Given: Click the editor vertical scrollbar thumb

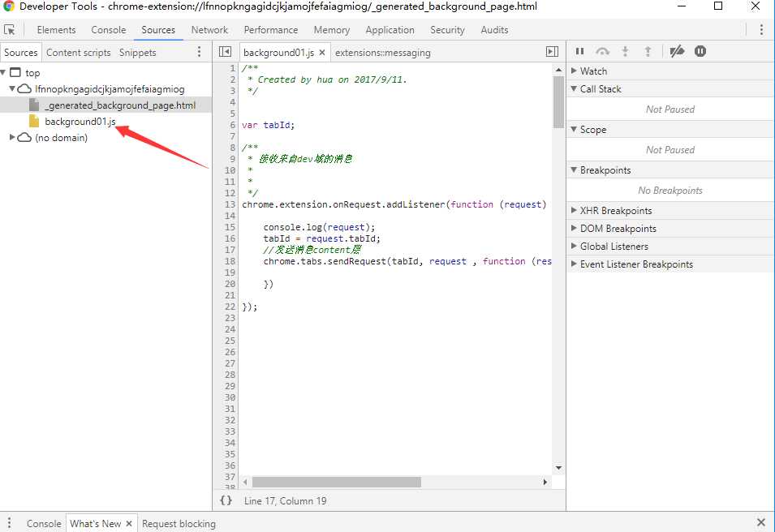Looking at the screenshot, I should click(558, 101).
